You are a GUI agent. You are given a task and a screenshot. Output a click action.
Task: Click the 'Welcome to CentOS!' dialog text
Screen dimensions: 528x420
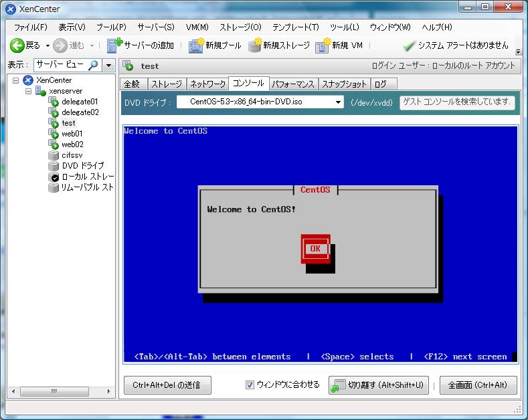(251, 209)
